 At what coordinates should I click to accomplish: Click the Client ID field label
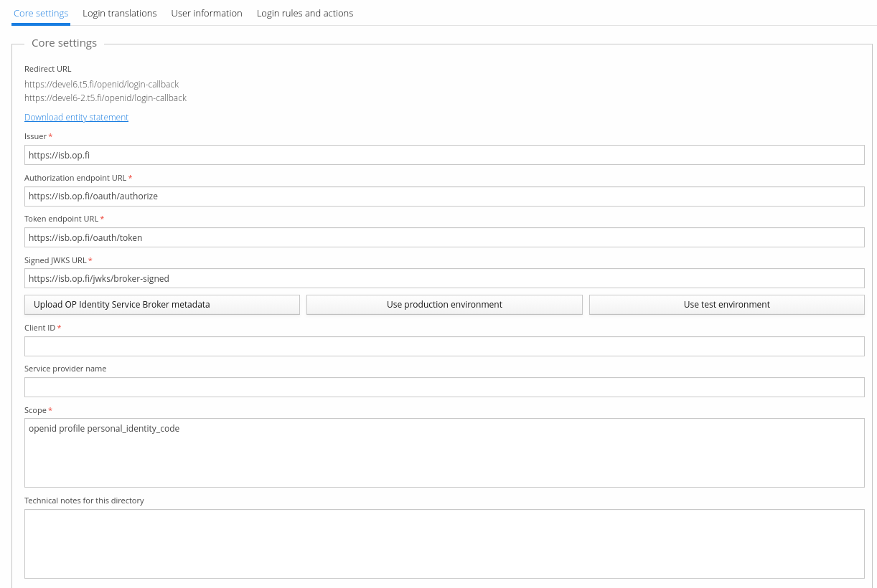[x=39, y=328]
